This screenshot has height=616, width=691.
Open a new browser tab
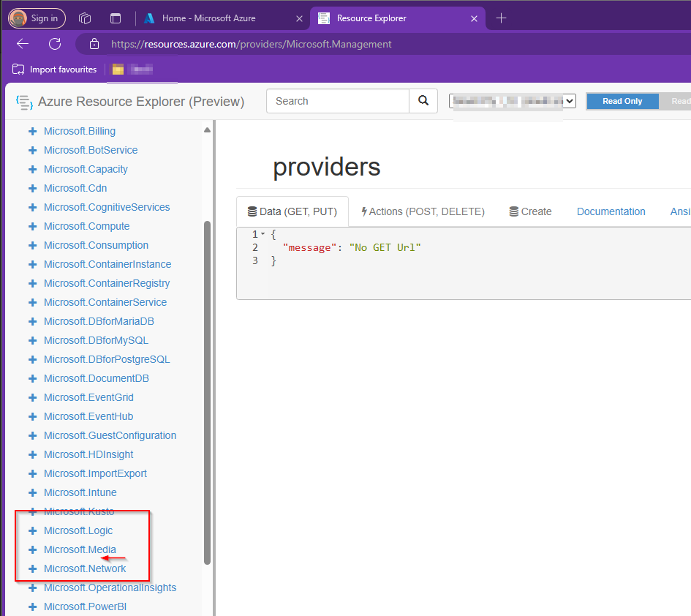point(501,18)
